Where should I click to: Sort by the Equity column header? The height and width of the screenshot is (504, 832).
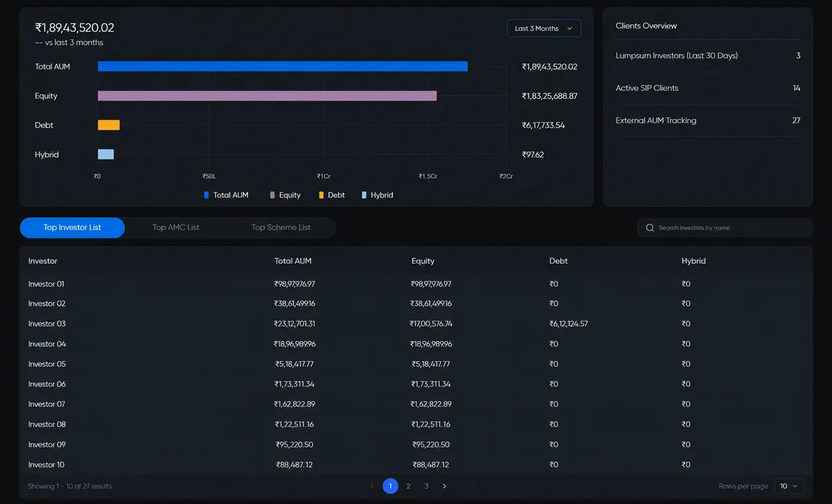click(423, 261)
